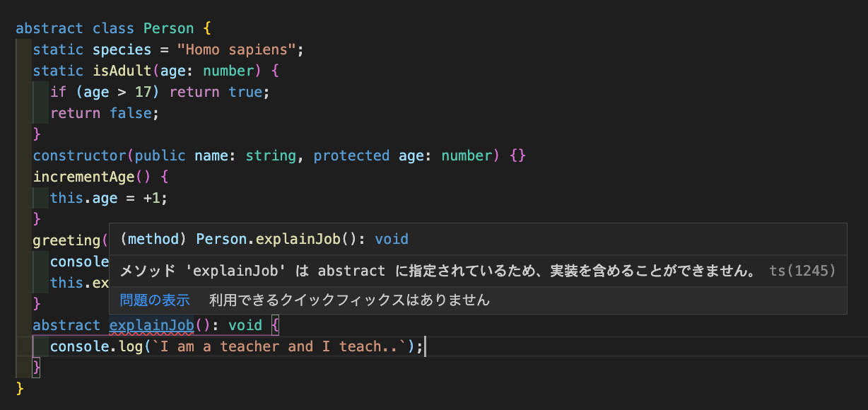Select the class name Person
This screenshot has height=410, width=868.
coord(168,28)
